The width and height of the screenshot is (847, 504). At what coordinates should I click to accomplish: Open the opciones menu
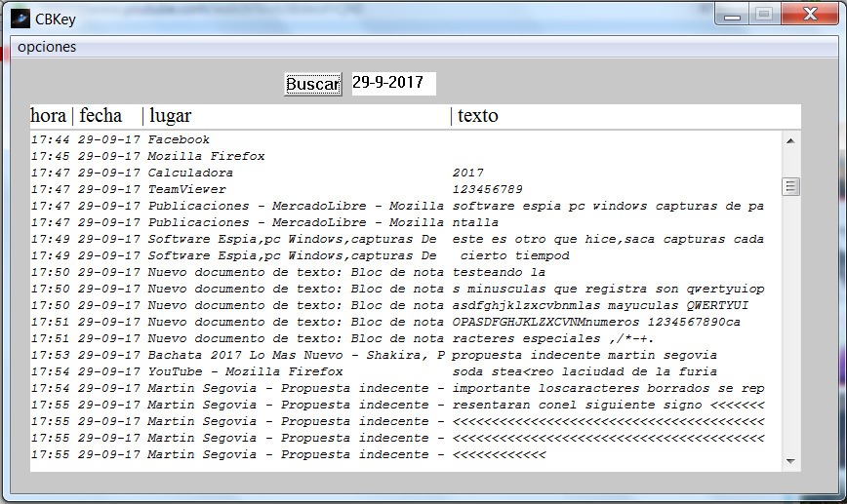[x=47, y=47]
